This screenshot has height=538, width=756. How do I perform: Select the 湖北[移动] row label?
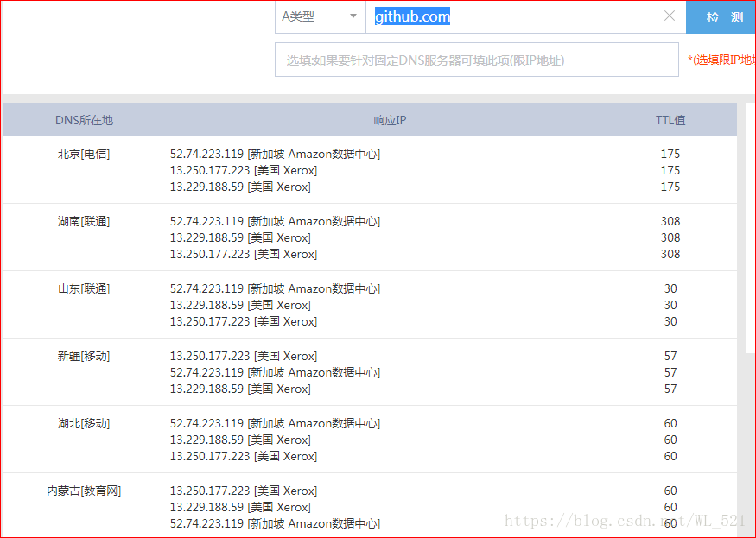point(84,423)
